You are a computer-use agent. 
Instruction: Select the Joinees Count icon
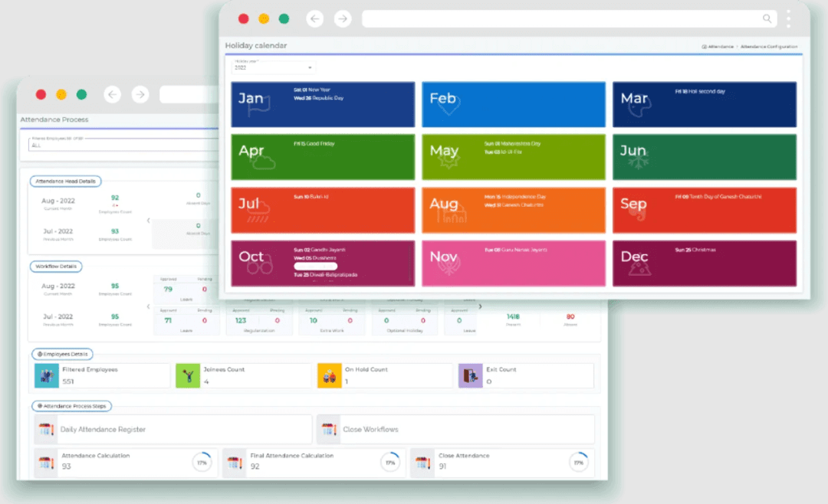tap(188, 375)
